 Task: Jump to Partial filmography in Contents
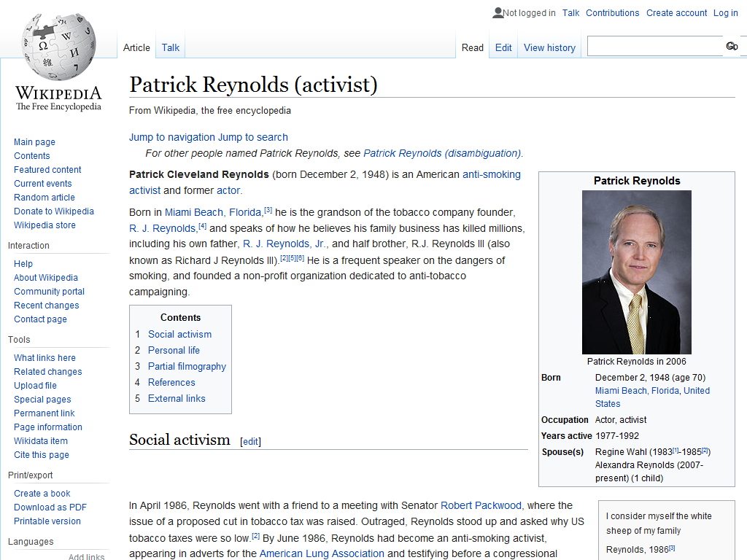point(187,366)
